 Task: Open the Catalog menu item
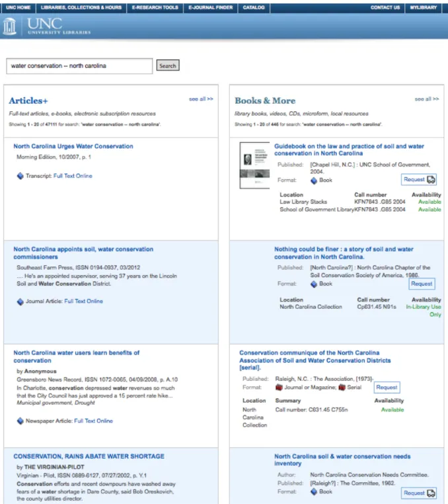coord(254,7)
